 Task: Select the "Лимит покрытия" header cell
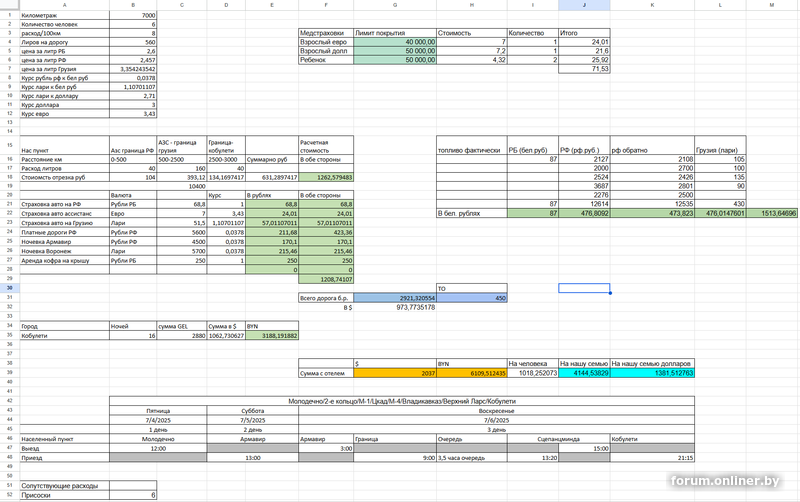(x=395, y=33)
